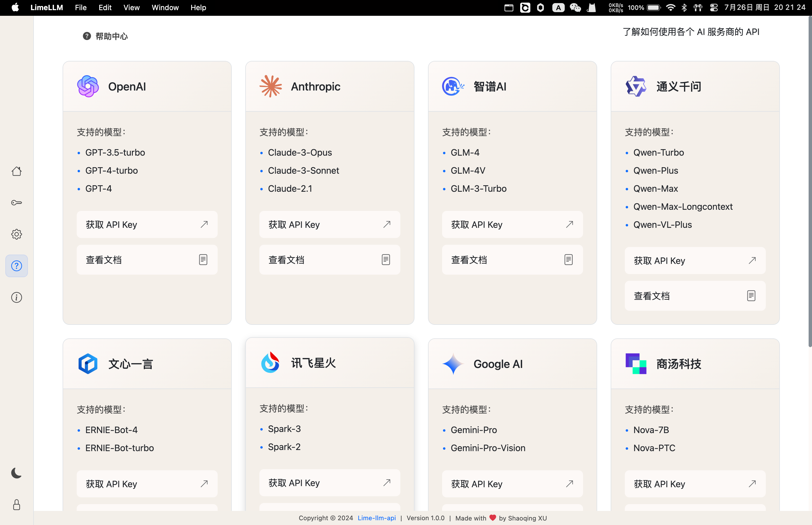Image resolution: width=812 pixels, height=525 pixels.
Task: Click the Spark-3 model entry
Action: tap(284, 429)
